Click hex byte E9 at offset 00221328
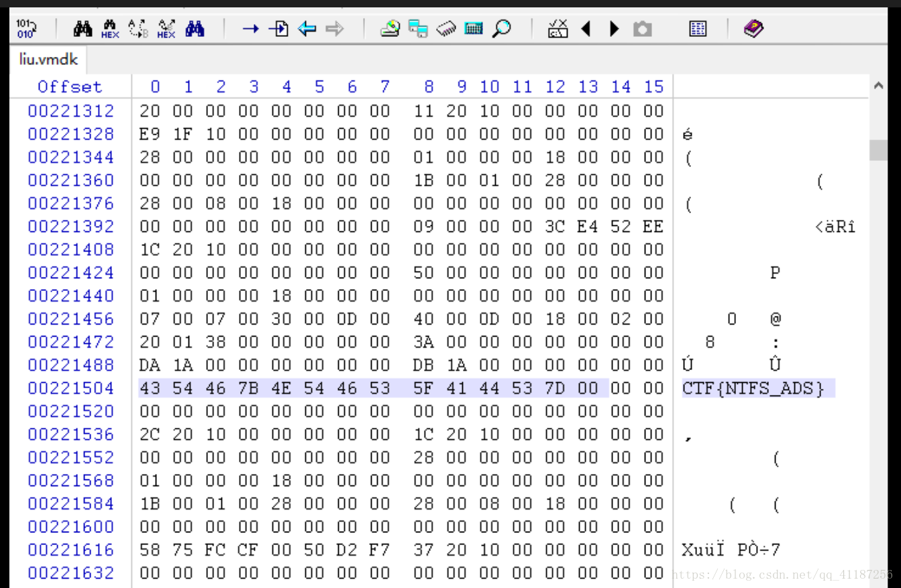The height and width of the screenshot is (588, 901). [x=150, y=134]
